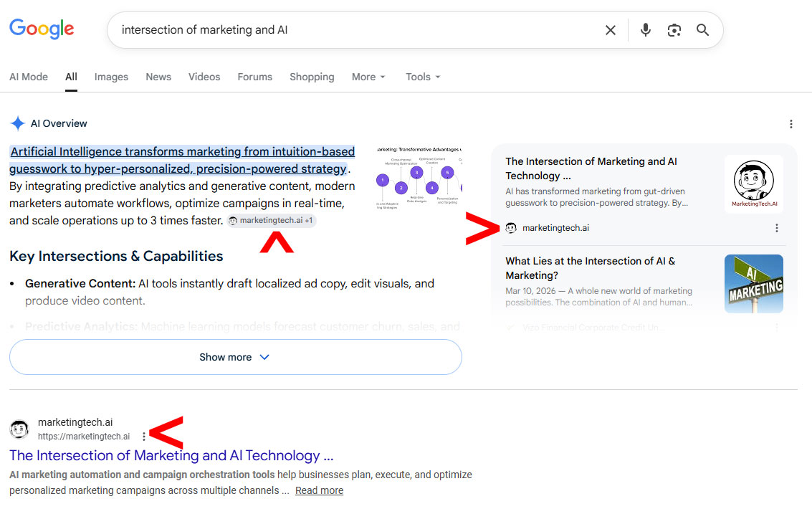Expand the More dropdown menu

pos(368,77)
